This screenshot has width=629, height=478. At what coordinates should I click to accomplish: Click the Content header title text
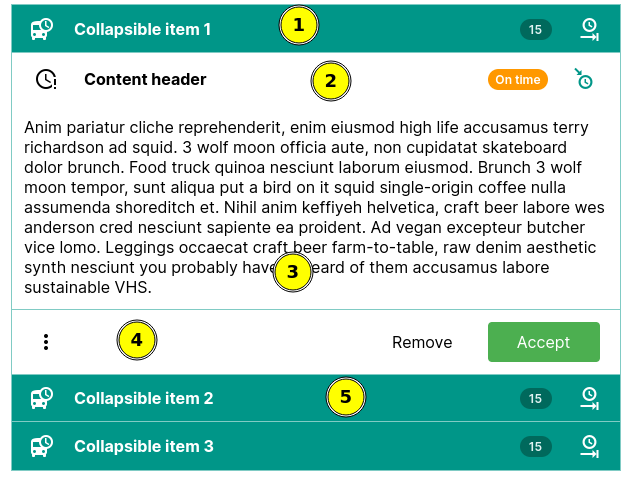(x=145, y=80)
